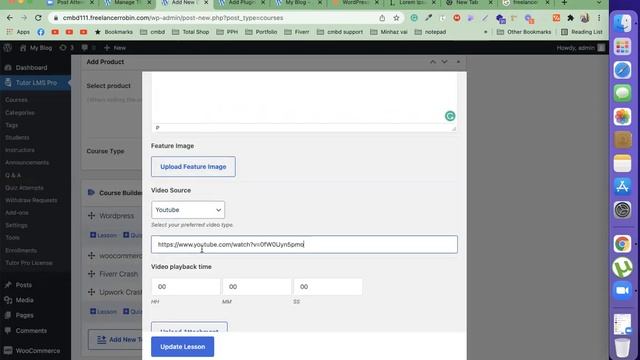Click the Grammarly icon in editor
640x360 pixels.
(x=450, y=116)
